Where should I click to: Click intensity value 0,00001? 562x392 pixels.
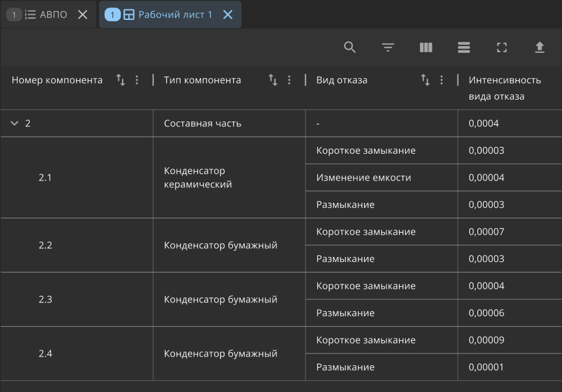pyautogui.click(x=486, y=367)
